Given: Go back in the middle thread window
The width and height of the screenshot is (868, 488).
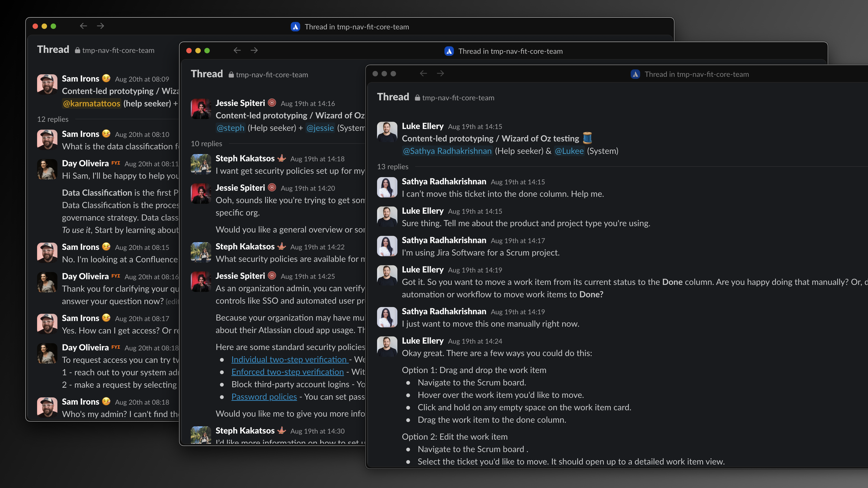Looking at the screenshot, I should click(x=237, y=51).
